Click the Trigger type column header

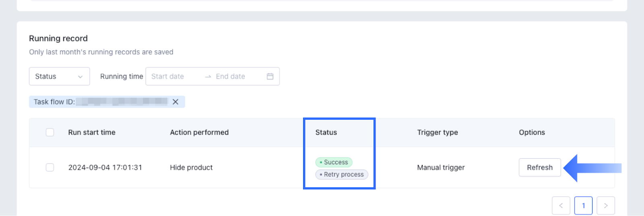[x=437, y=132]
